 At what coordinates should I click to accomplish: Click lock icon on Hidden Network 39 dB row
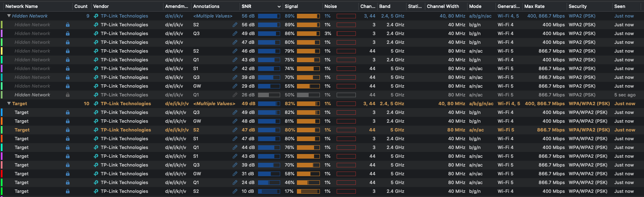click(68, 77)
